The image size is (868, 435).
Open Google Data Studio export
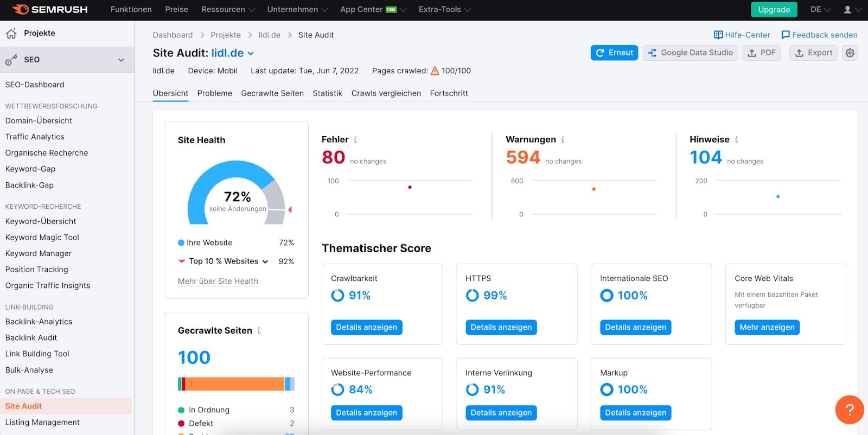pos(691,53)
